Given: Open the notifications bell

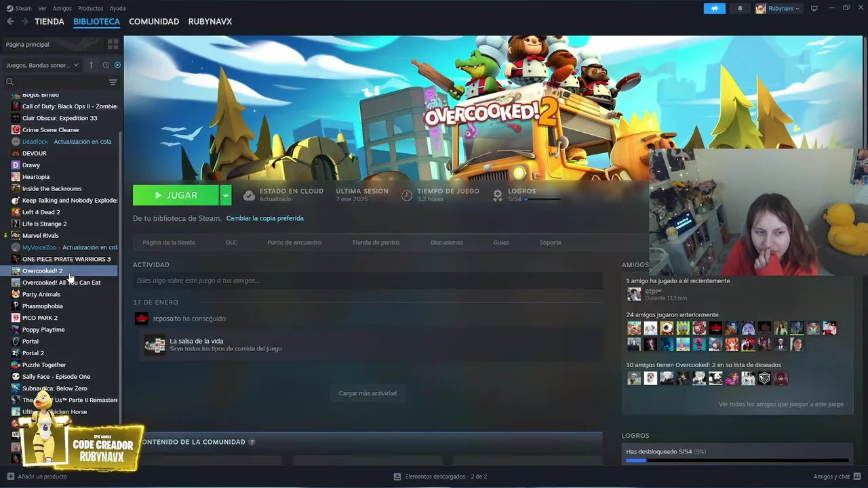Looking at the screenshot, I should [740, 8].
